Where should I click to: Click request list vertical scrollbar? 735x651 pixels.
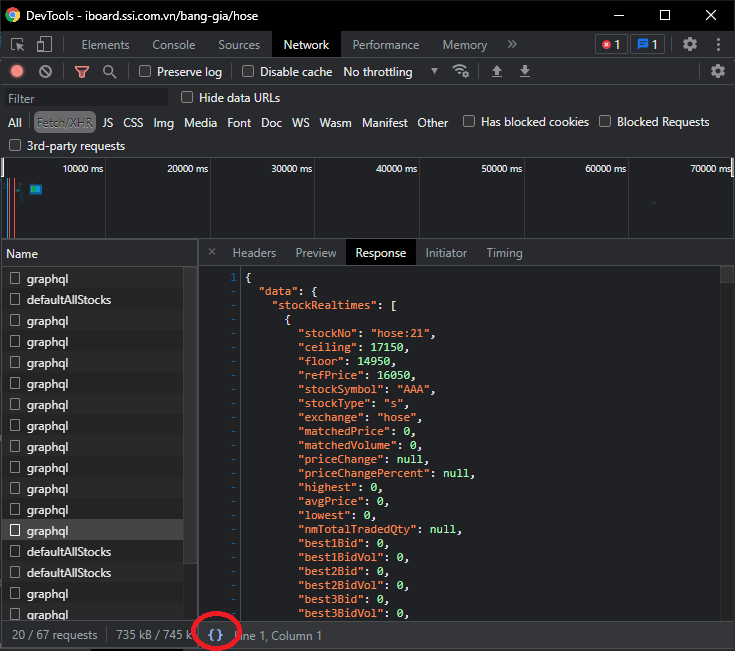pos(190,415)
